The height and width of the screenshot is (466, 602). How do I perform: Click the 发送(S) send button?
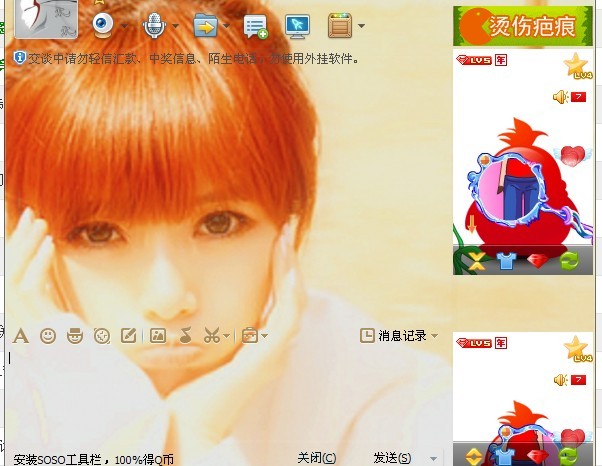392,458
